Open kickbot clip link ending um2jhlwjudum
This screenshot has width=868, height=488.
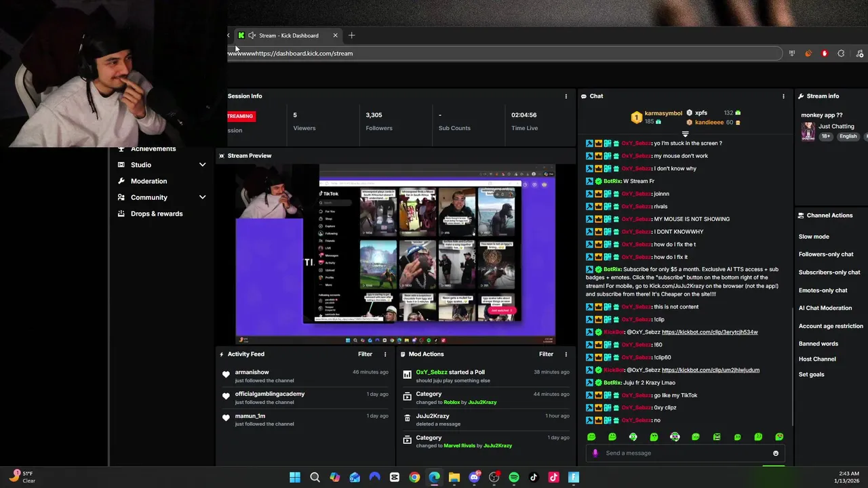click(710, 370)
